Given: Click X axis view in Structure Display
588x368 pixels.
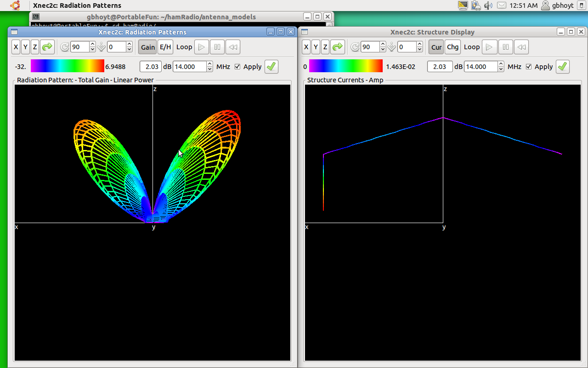Looking at the screenshot, I should (306, 47).
